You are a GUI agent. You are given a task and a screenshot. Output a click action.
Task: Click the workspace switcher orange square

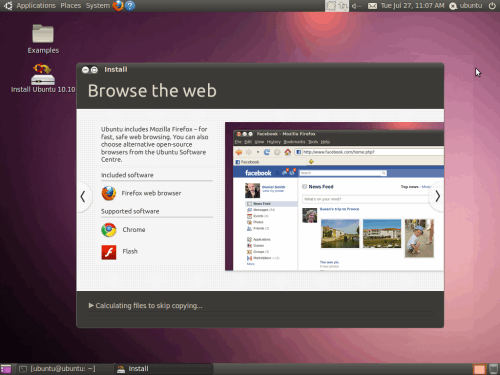tap(479, 369)
